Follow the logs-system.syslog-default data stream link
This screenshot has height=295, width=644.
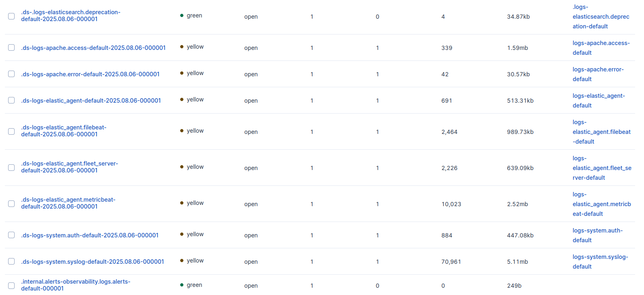600,262
